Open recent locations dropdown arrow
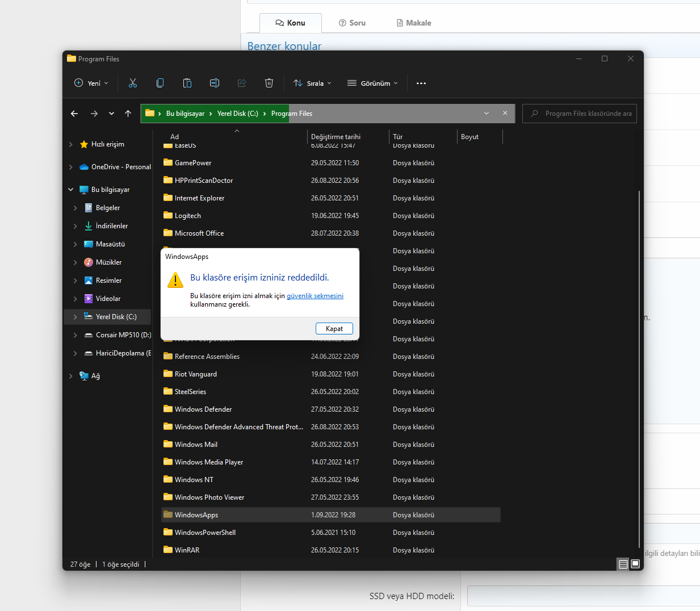 pos(112,114)
